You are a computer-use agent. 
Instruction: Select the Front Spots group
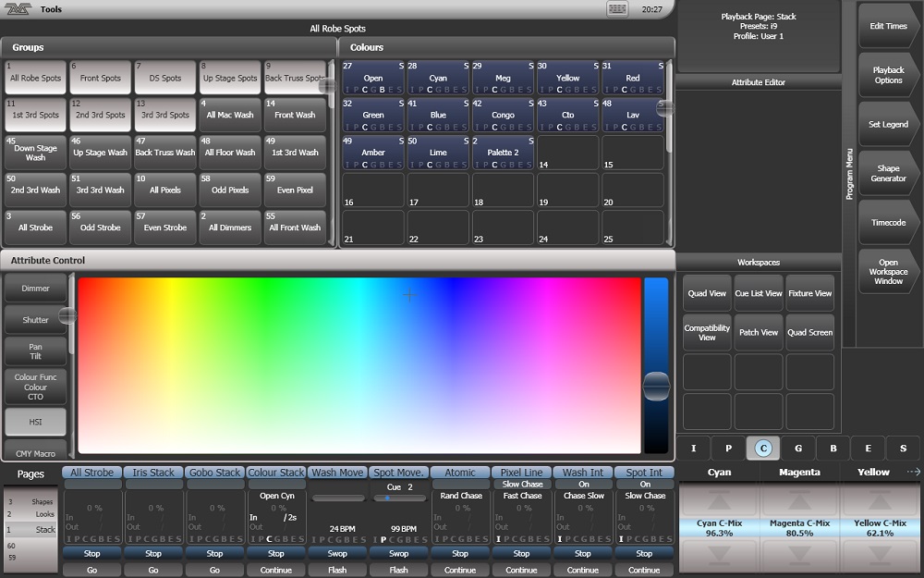tap(100, 78)
